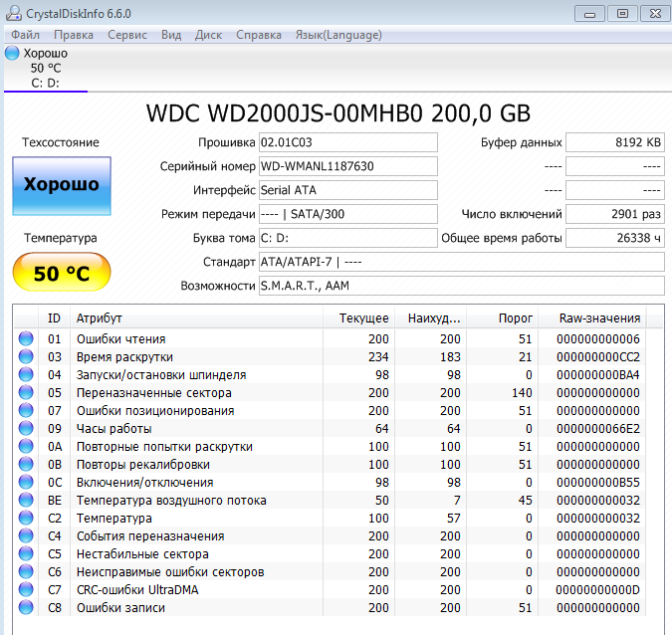Image resolution: width=672 pixels, height=635 pixels.
Task: Click status orb for C7 CRC-ошибки UltraDMA
Action: [26, 589]
